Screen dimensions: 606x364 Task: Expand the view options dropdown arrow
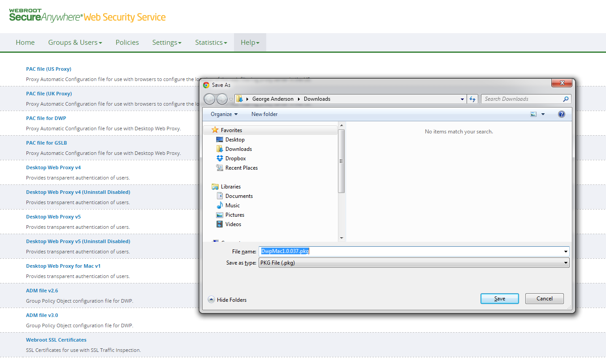pyautogui.click(x=543, y=114)
